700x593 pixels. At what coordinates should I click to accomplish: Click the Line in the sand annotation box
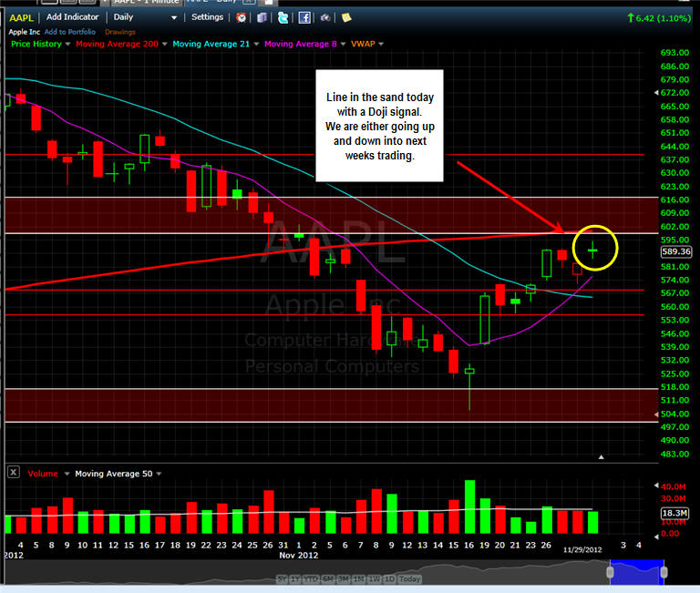(379, 126)
